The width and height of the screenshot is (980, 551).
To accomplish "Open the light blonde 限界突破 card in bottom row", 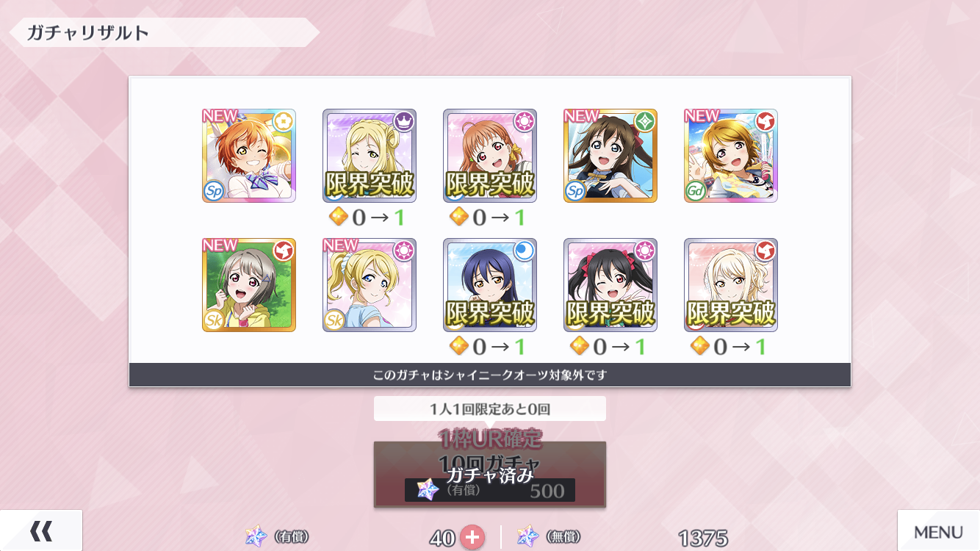I will click(x=731, y=285).
